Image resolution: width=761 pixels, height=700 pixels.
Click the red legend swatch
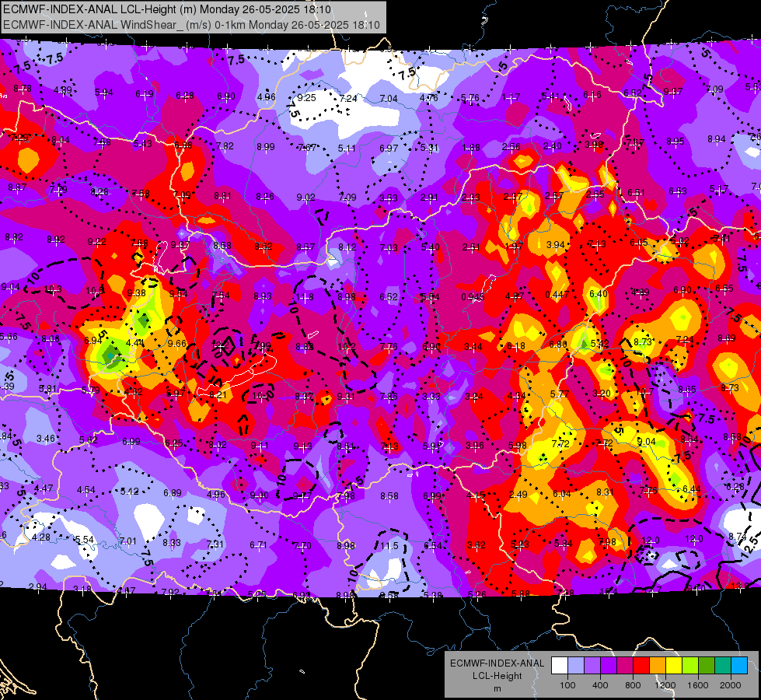(x=641, y=666)
